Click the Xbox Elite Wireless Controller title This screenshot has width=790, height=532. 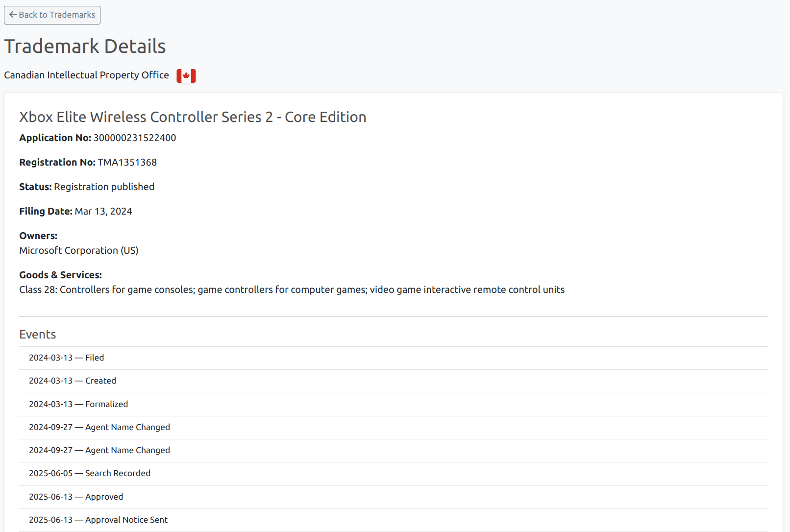(x=193, y=117)
